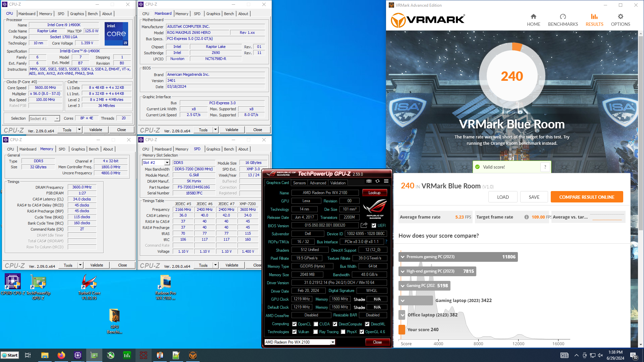This screenshot has width=644, height=362.
Task: Click Validate in the CPU-Z Memory window
Action: 97,265
